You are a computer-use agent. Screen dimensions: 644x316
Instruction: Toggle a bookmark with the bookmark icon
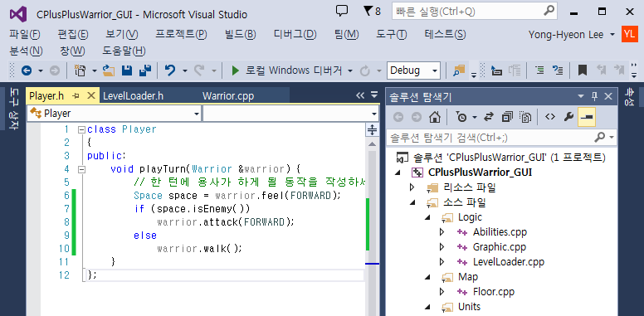582,70
